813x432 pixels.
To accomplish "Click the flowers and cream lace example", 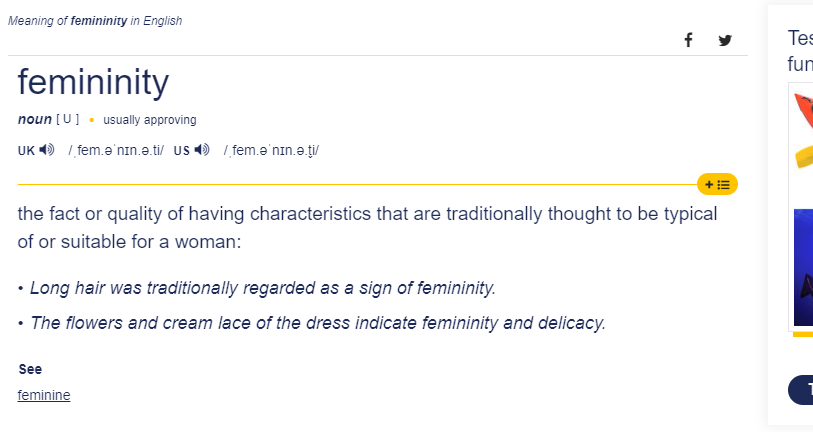I will point(318,323).
